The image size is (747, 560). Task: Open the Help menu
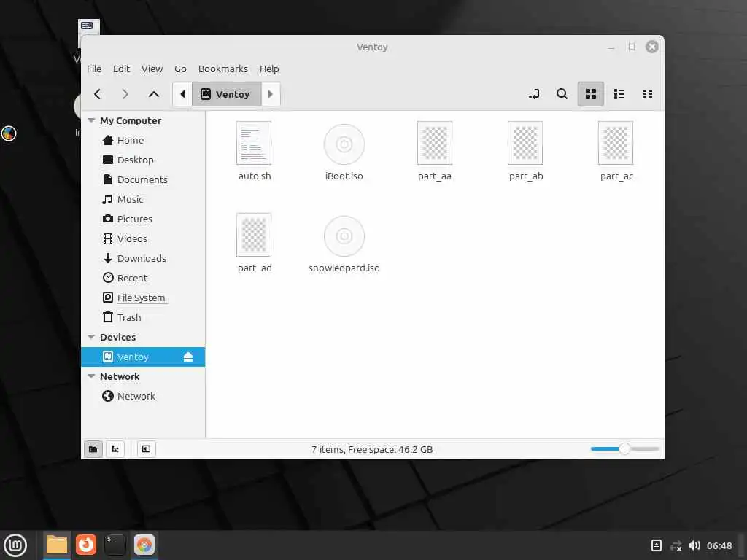pos(269,69)
